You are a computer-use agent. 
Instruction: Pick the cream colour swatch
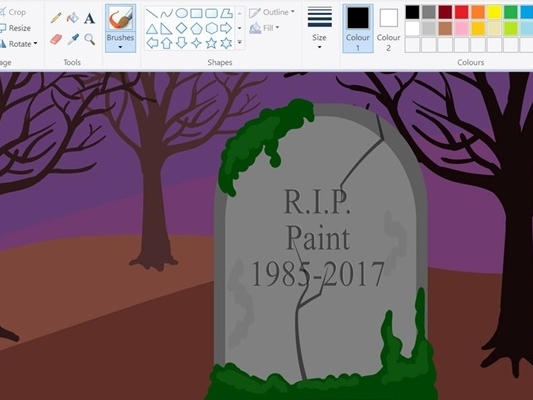coord(494,29)
